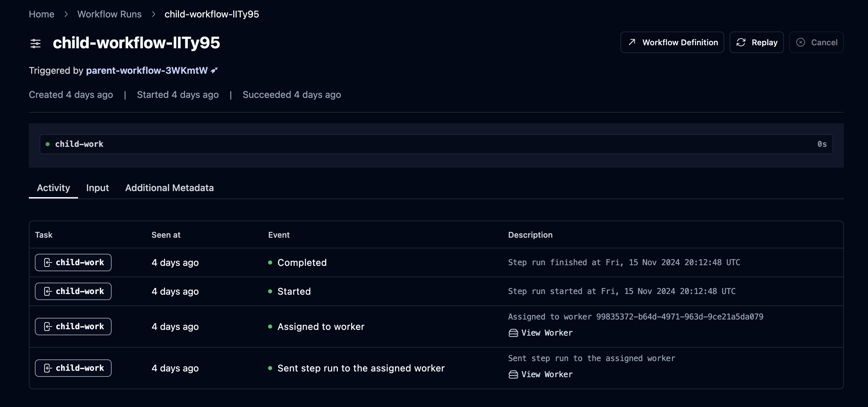Click the workflow settings sliders icon
The height and width of the screenshot is (407, 868).
point(36,43)
